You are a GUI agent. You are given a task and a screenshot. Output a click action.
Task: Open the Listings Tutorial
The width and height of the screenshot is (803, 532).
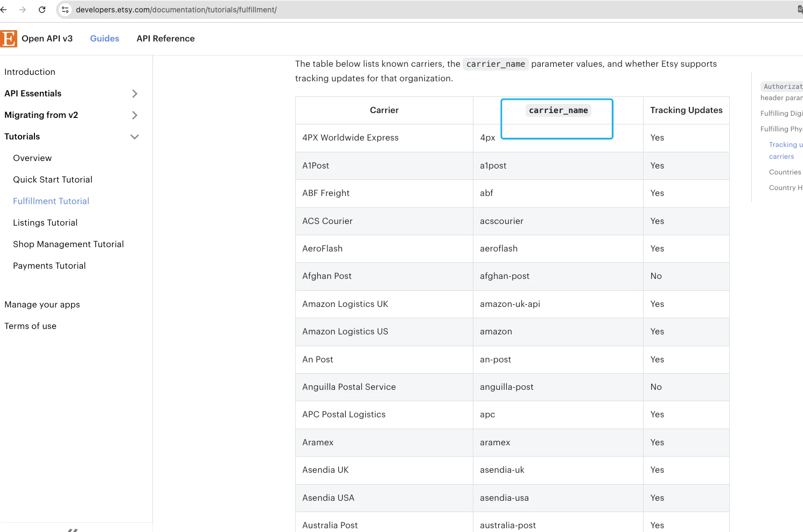point(45,223)
